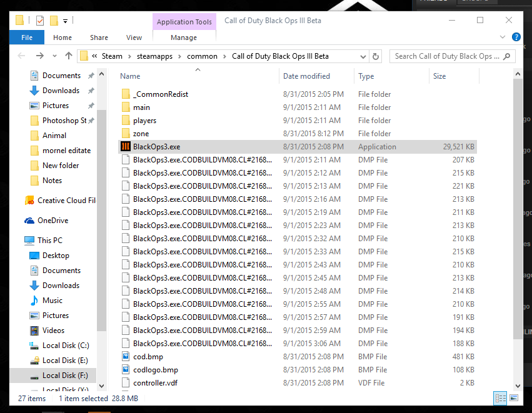Image resolution: width=532 pixels, height=413 pixels.
Task: Click navigation pane scroll up arrow
Action: (x=101, y=74)
